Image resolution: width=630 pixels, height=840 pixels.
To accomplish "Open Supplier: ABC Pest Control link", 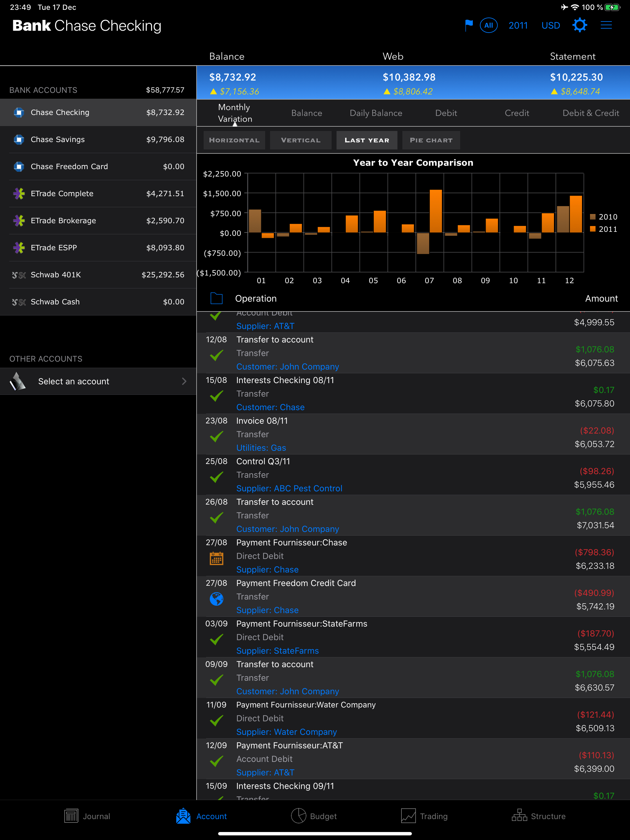I will (289, 488).
